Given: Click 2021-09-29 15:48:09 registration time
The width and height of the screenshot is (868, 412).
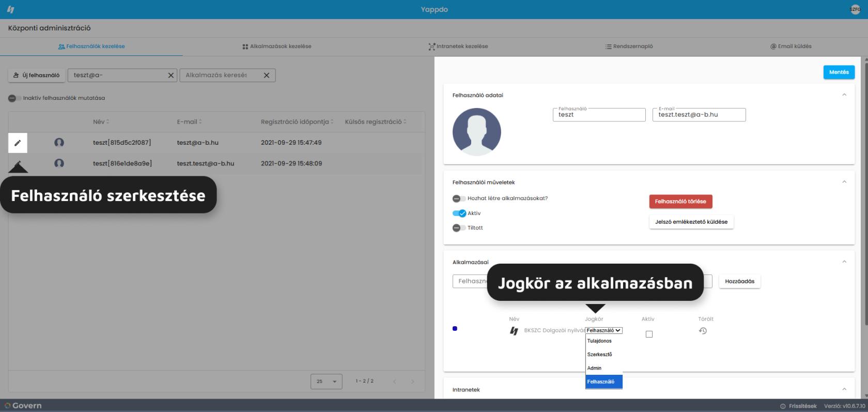Looking at the screenshot, I should click(x=291, y=163).
